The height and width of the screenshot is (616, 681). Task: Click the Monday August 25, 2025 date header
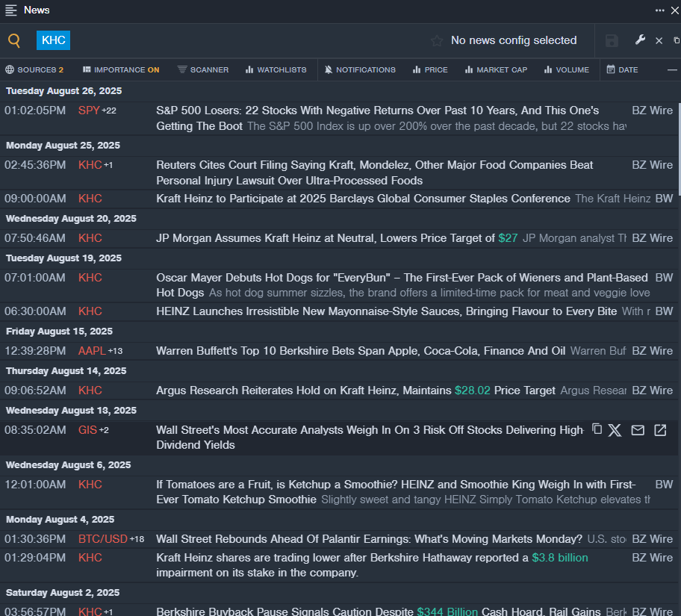63,146
